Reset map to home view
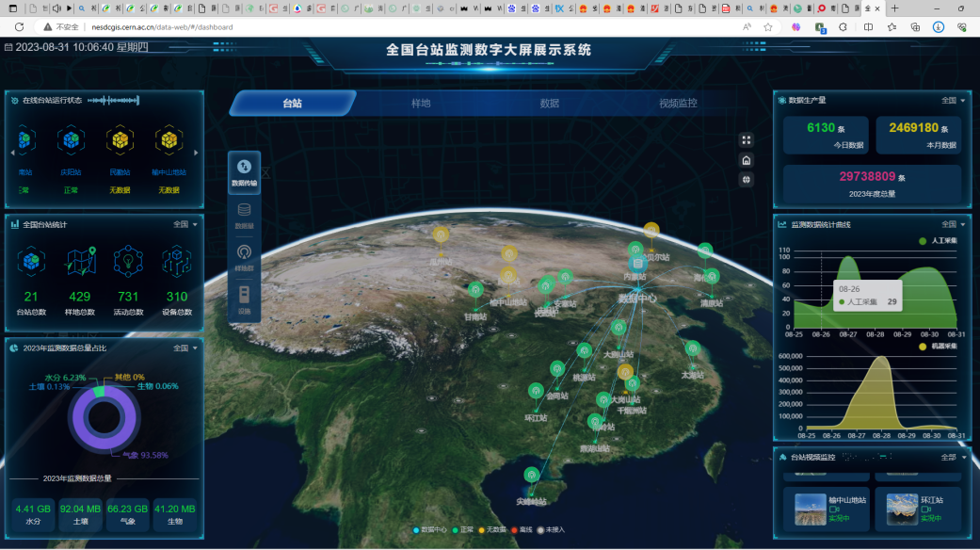 tap(747, 160)
